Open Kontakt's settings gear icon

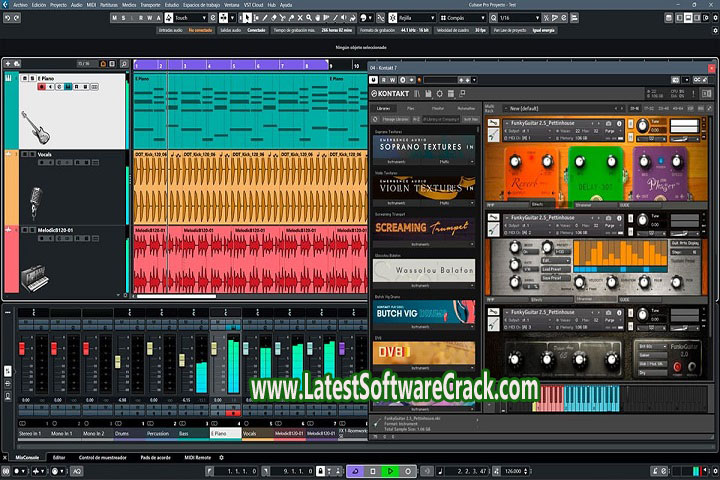click(439, 94)
